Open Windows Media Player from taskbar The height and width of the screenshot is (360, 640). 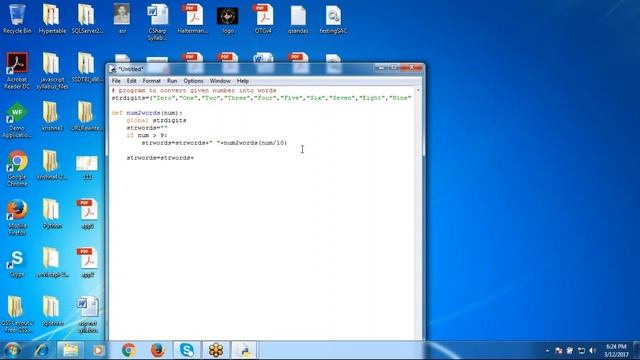[x=98, y=350]
